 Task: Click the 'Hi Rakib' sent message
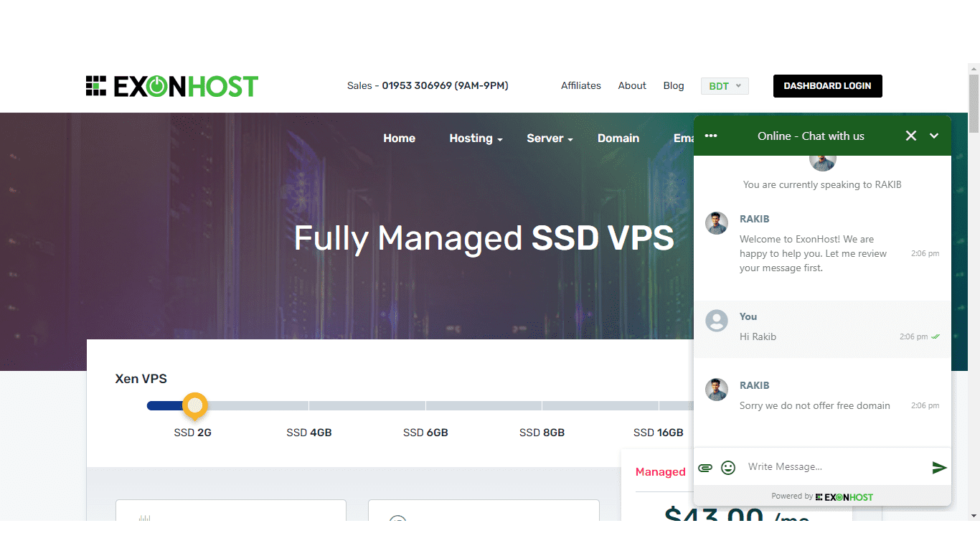(758, 336)
